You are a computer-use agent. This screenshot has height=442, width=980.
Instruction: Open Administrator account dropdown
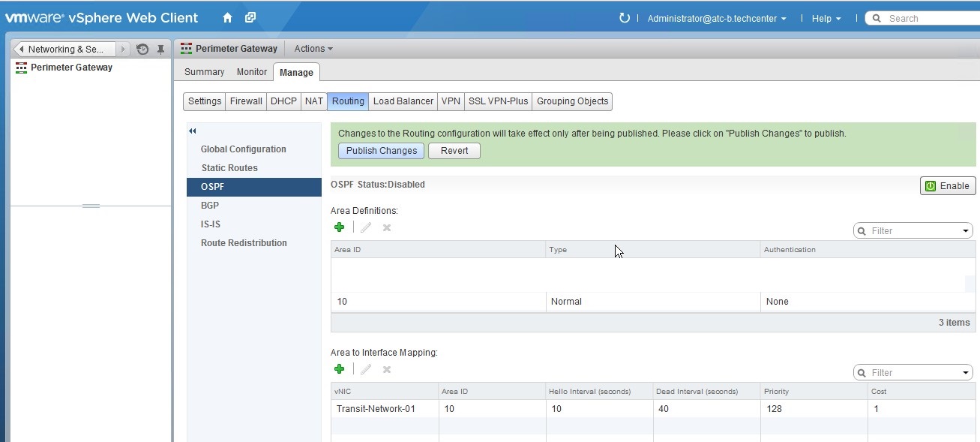pyautogui.click(x=716, y=18)
